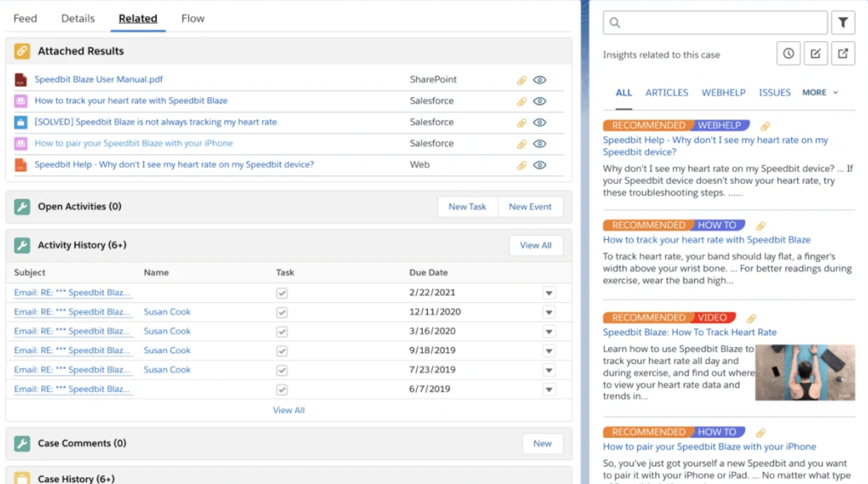Attach the Speedbit Blaze User Manual via paperclip icon
The width and height of the screenshot is (868, 484).
pos(521,80)
